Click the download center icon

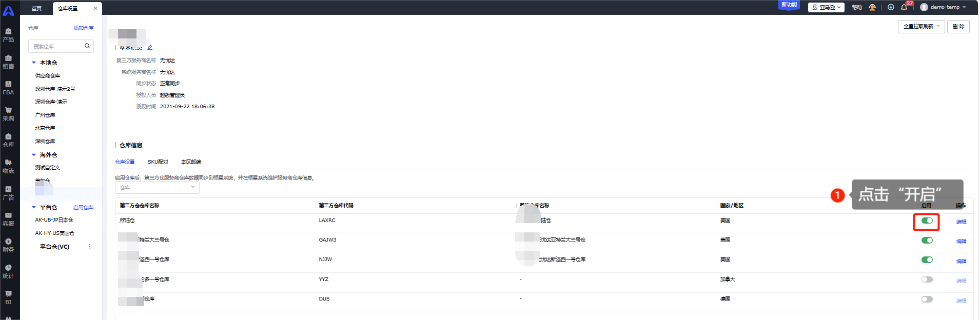(891, 7)
